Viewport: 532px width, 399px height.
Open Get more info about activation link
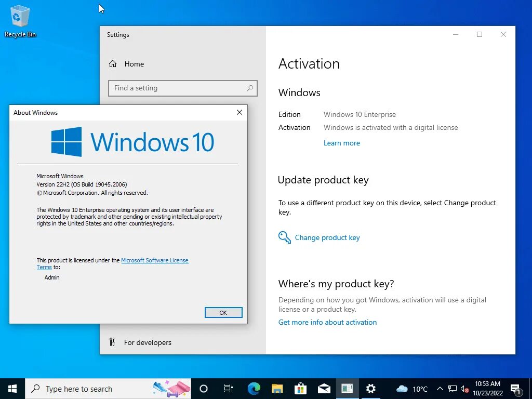point(327,322)
